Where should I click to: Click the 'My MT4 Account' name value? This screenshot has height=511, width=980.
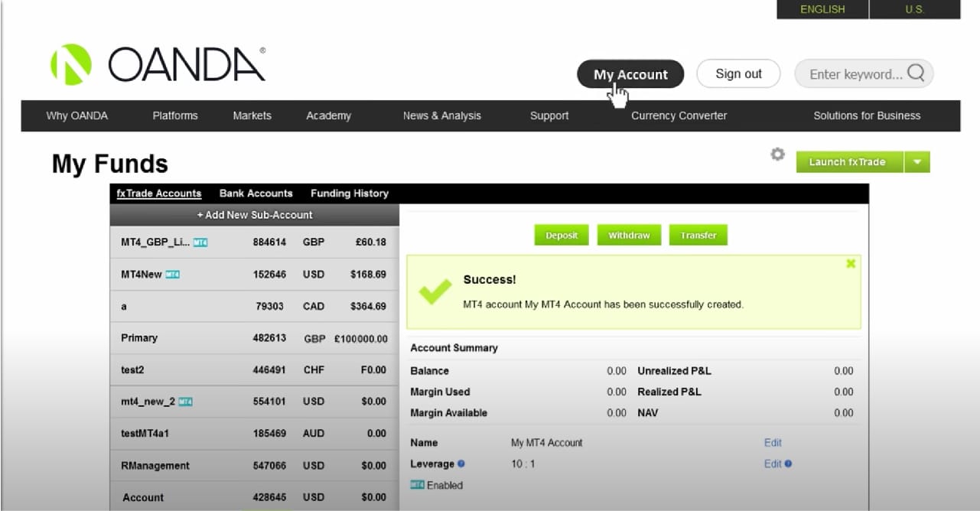546,443
